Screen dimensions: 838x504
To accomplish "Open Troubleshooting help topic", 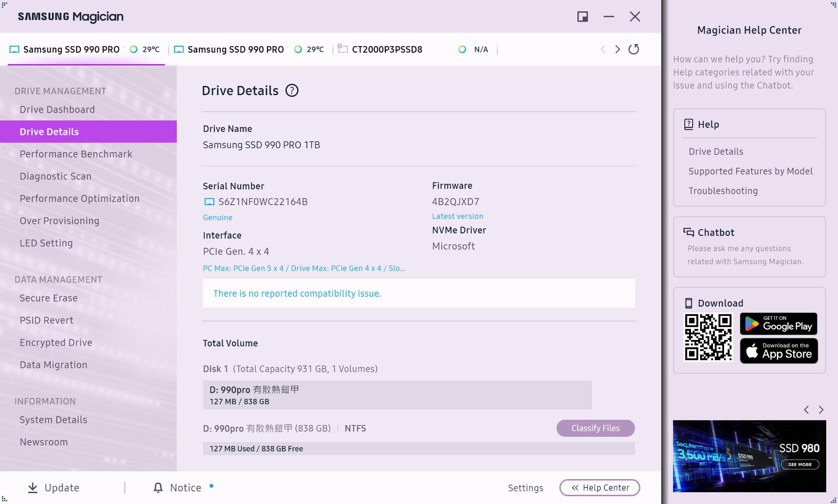I will (723, 191).
